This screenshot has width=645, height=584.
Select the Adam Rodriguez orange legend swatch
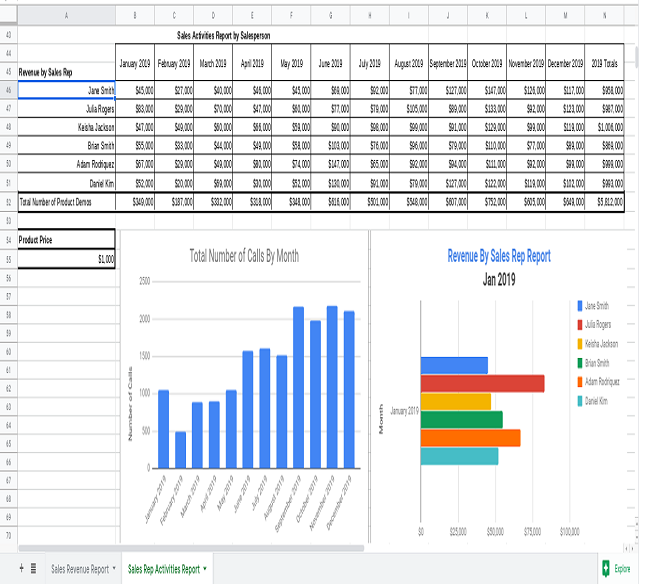tap(580, 382)
